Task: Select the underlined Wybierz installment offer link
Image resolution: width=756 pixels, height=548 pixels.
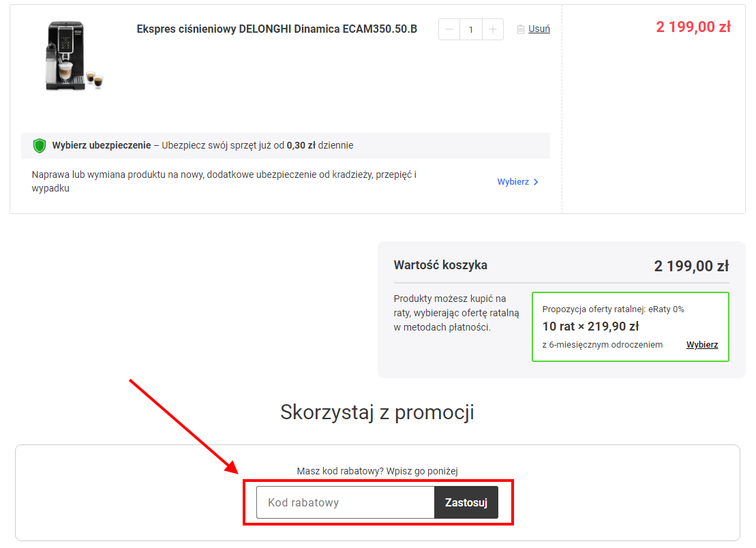Action: click(702, 345)
